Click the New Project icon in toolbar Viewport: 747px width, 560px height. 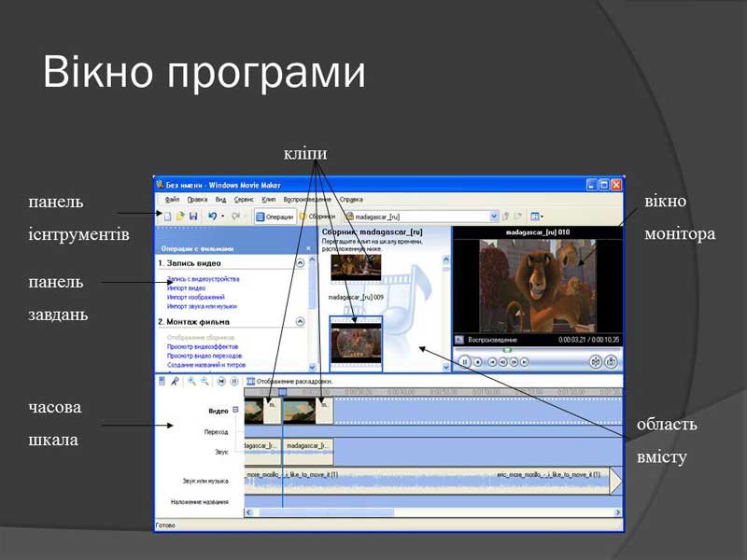168,217
